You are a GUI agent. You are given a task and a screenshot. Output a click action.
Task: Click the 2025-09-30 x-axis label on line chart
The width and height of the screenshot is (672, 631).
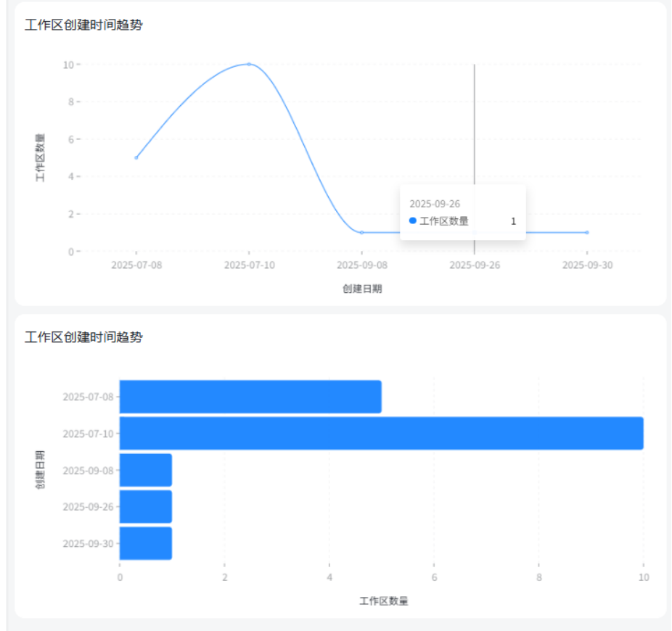587,265
